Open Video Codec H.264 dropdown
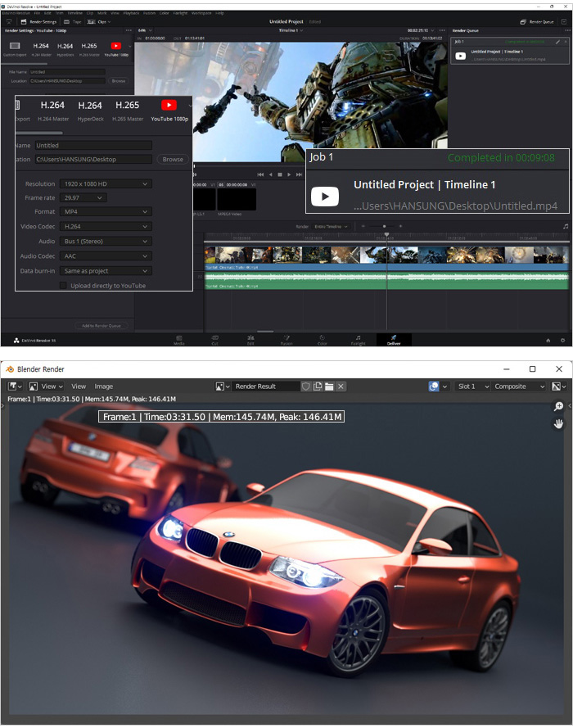This screenshot has height=728, width=573. coord(106,227)
